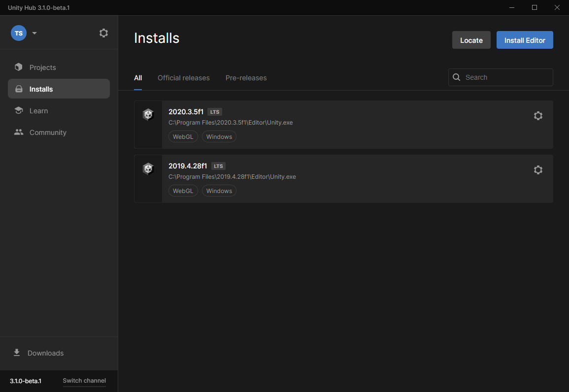Go to Projects in the sidebar
Image resolution: width=569 pixels, height=392 pixels.
(59, 67)
